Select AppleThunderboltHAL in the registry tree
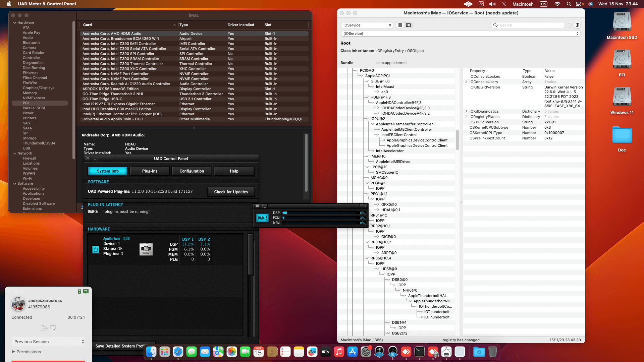Viewport: 644px width, 362px height. point(427,296)
